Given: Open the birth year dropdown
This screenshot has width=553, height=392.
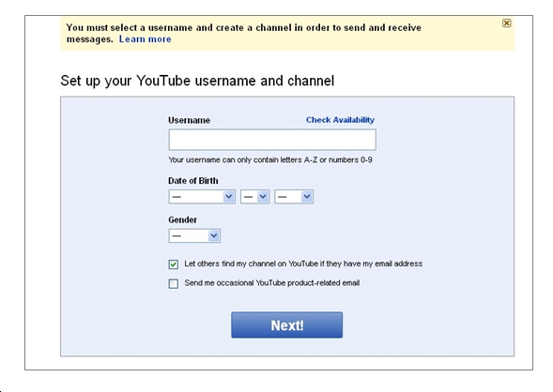Looking at the screenshot, I should (294, 197).
